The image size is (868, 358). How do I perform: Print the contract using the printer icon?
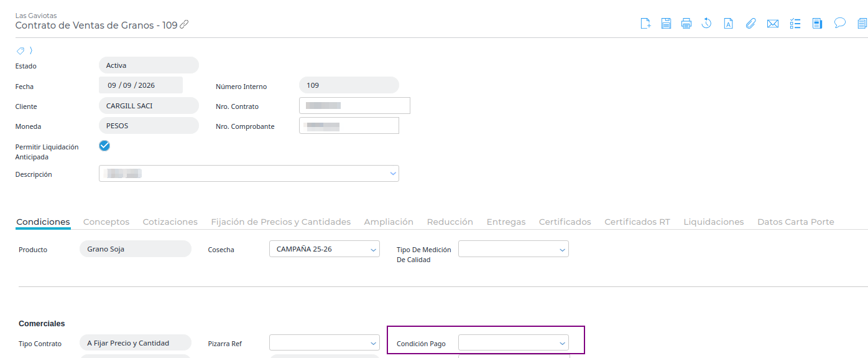[x=686, y=24]
